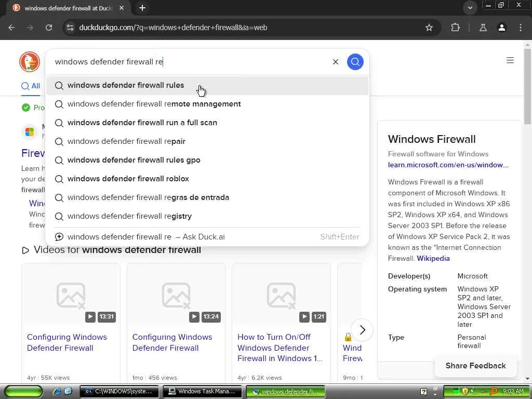Open the tab search dropdown arrow
Screen dimensions: 532x399
tap(470, 8)
